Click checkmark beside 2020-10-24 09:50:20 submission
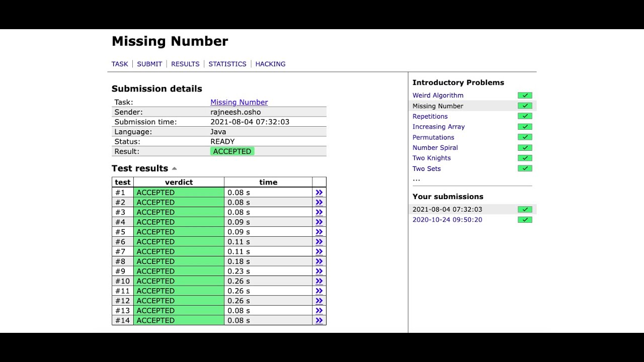This screenshot has width=644, height=362. 525,220
